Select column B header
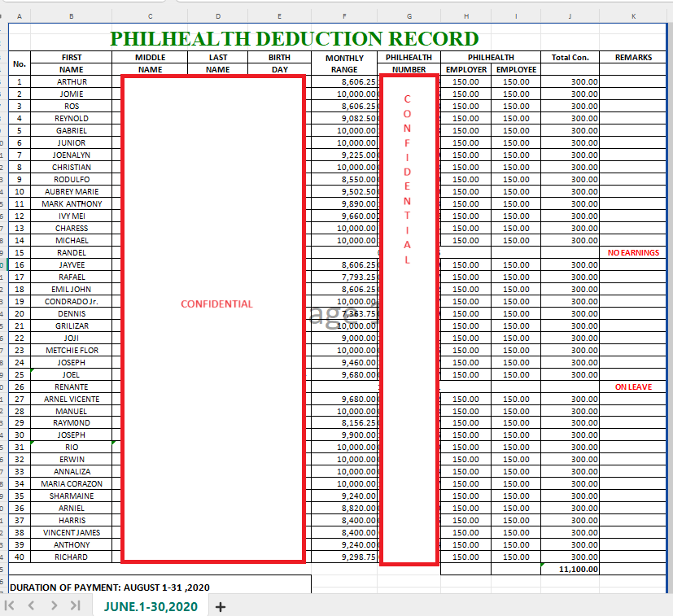 point(72,16)
